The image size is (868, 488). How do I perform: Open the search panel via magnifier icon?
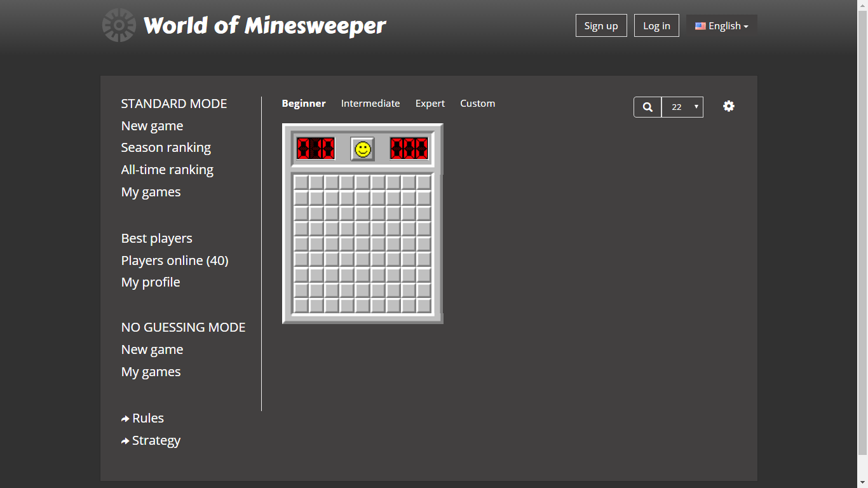click(647, 107)
